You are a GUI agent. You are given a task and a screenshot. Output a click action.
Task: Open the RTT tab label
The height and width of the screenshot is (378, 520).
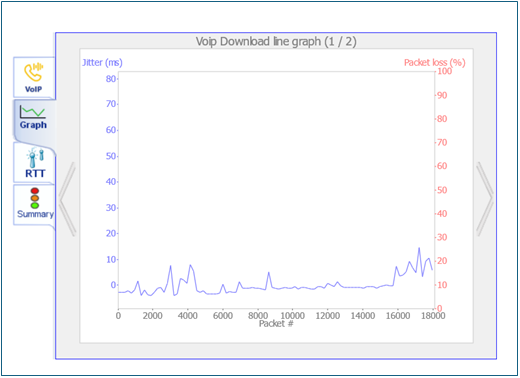pyautogui.click(x=35, y=174)
